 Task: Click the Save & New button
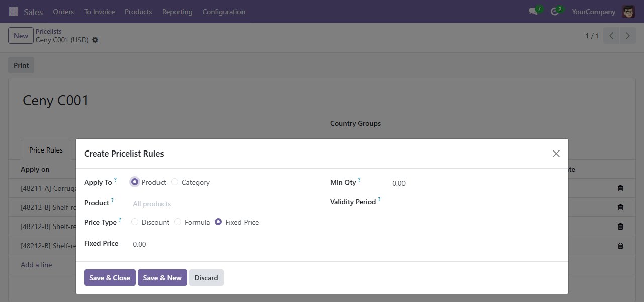tap(163, 278)
